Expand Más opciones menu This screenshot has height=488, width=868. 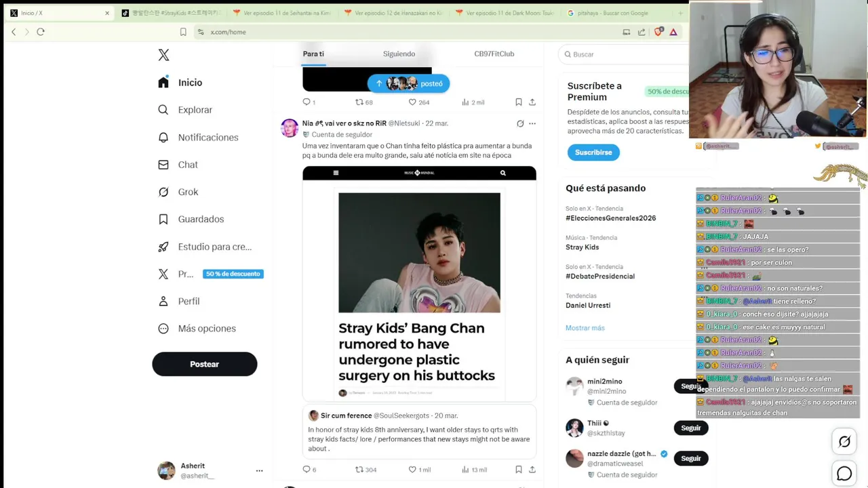click(197, 329)
